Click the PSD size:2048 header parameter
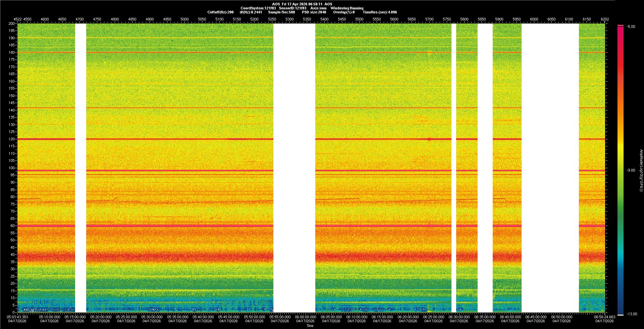644x329 pixels. coord(314,12)
